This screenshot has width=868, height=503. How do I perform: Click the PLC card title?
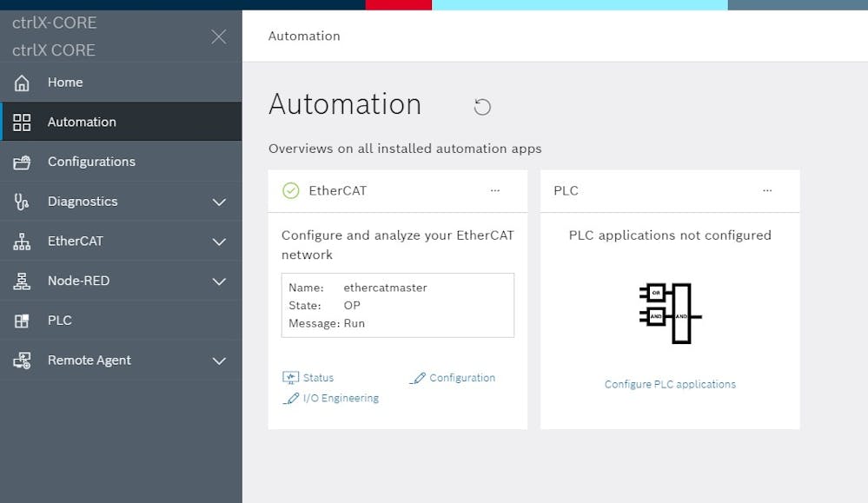tap(566, 190)
